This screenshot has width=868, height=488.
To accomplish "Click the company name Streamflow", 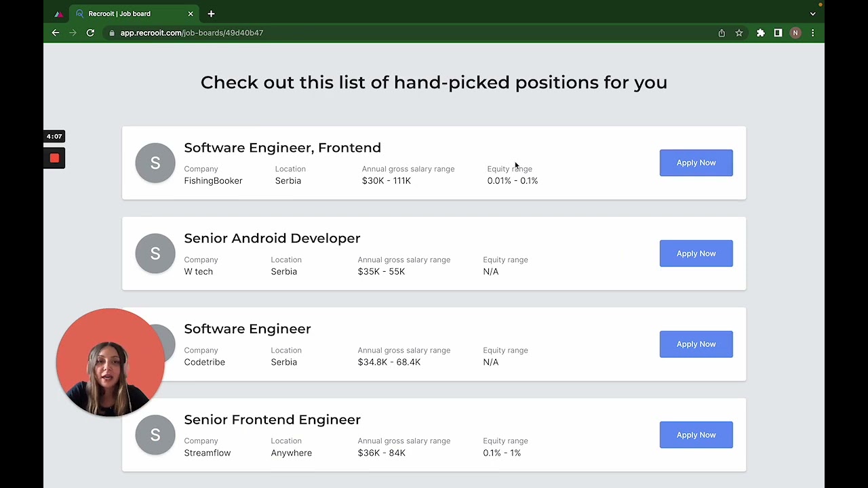I will tap(208, 453).
